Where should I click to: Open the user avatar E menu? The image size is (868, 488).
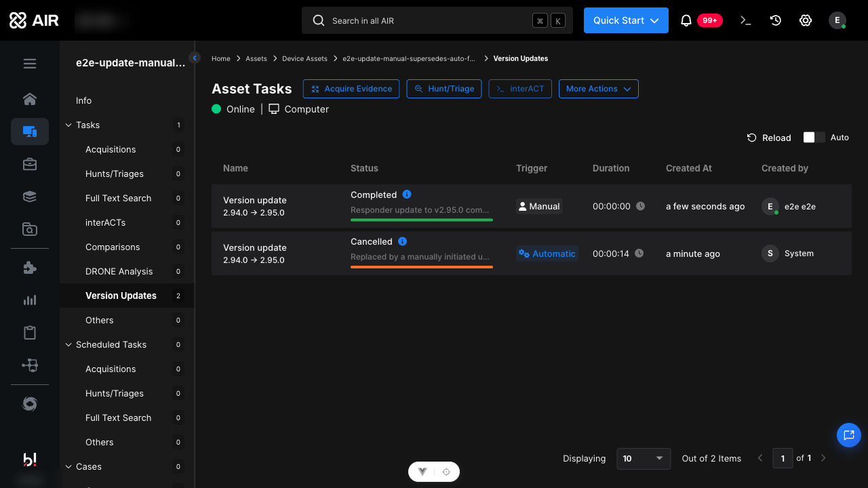click(x=837, y=20)
